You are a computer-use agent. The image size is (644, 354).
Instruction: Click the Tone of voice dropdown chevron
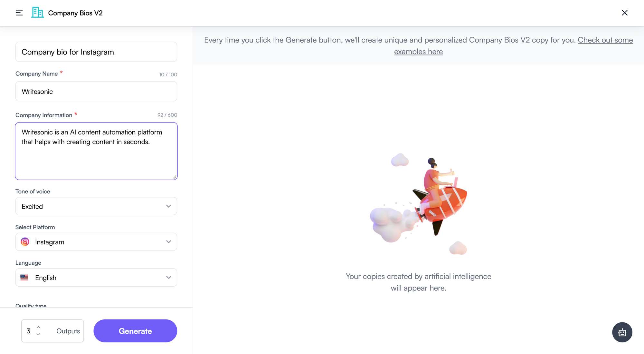168,206
